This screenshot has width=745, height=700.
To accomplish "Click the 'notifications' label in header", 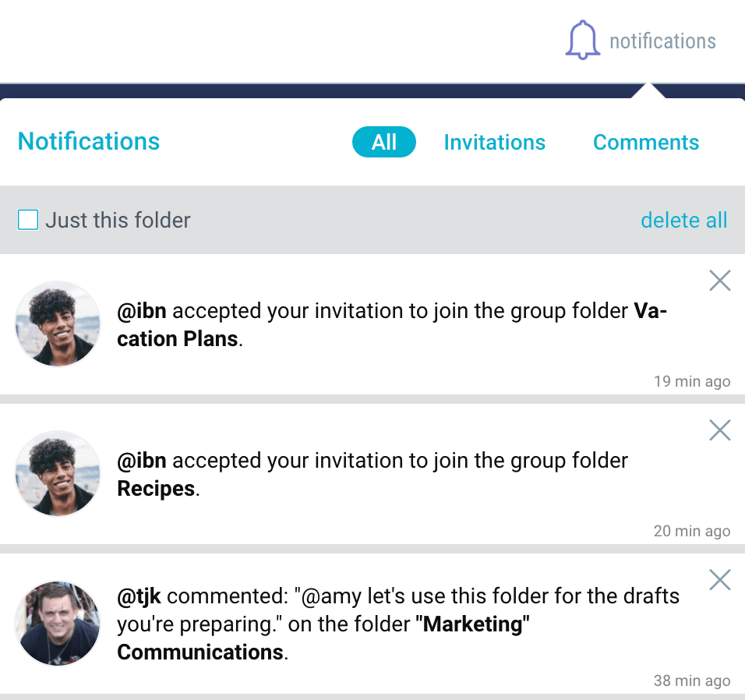I will (x=663, y=41).
